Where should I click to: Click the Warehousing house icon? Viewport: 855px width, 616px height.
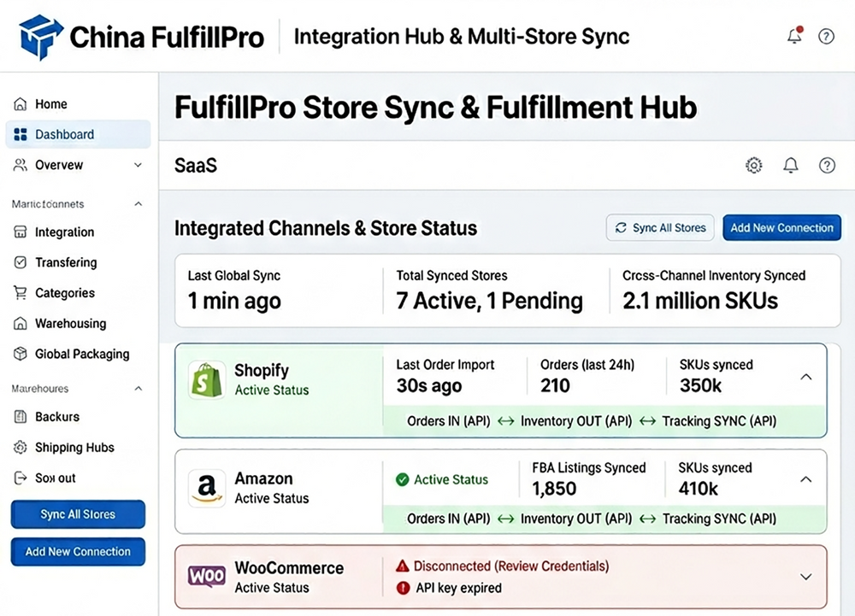[21, 324]
